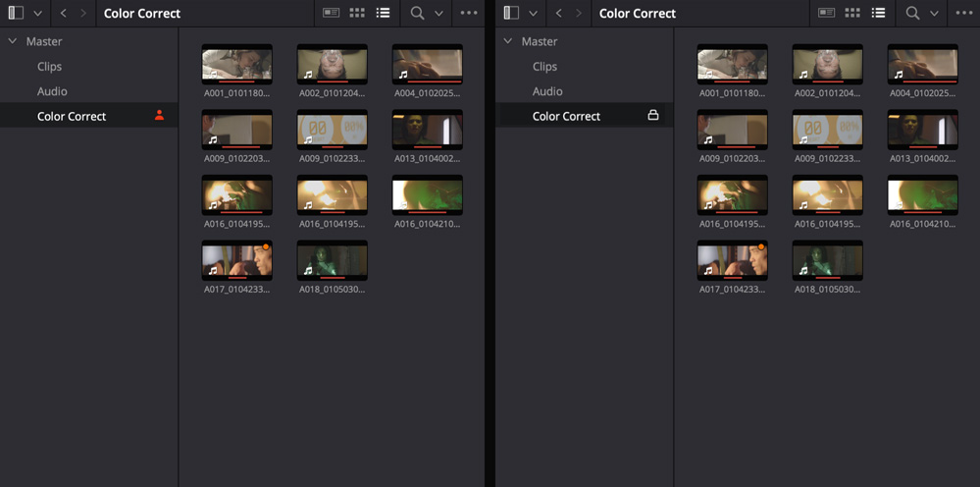
Task: Open search in left media pool
Action: point(418,13)
